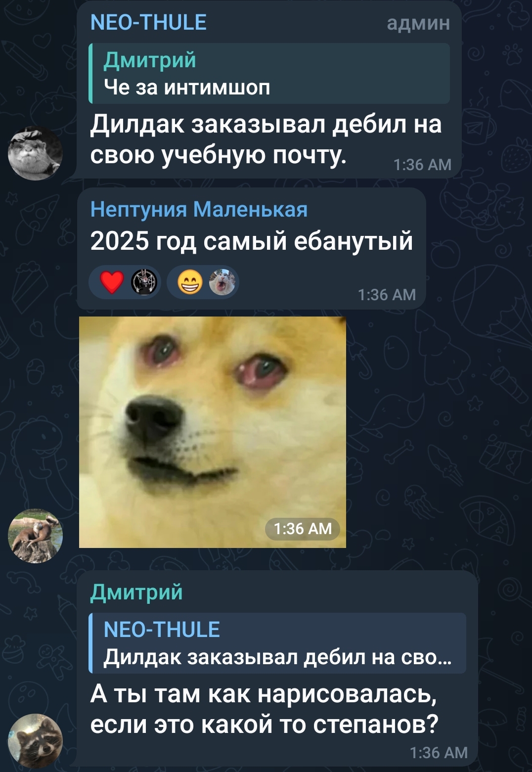Tap the админ badge label
532x772 pixels.
(418, 23)
